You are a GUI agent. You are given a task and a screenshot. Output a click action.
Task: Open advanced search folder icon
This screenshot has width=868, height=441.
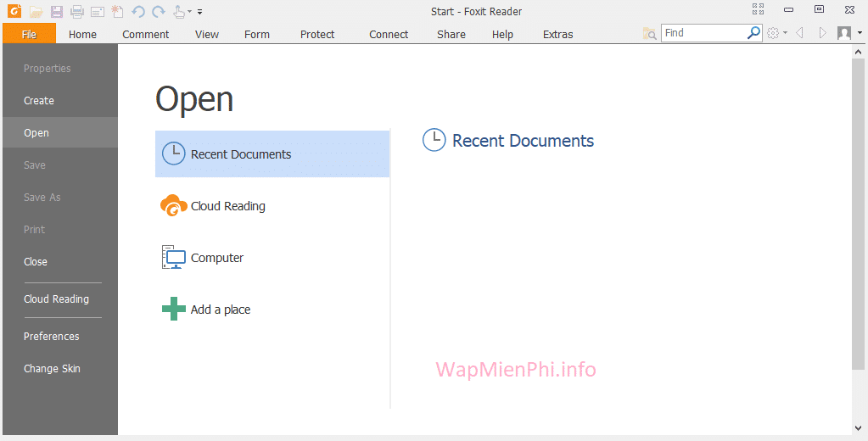[x=649, y=34]
